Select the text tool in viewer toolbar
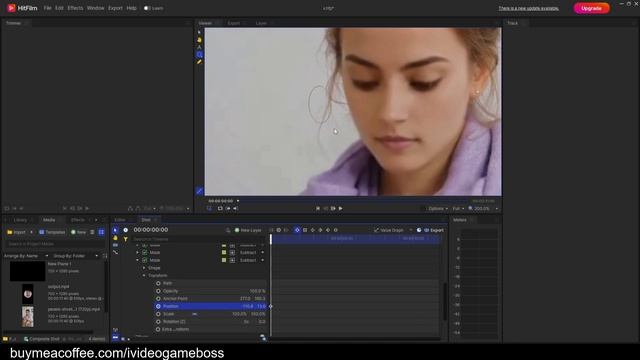The image size is (640, 360). [x=199, y=47]
